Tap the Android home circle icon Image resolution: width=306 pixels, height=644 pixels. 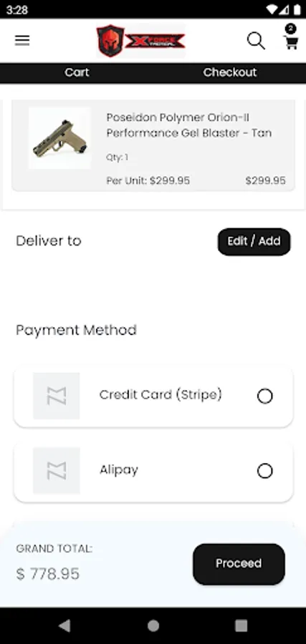153,625
